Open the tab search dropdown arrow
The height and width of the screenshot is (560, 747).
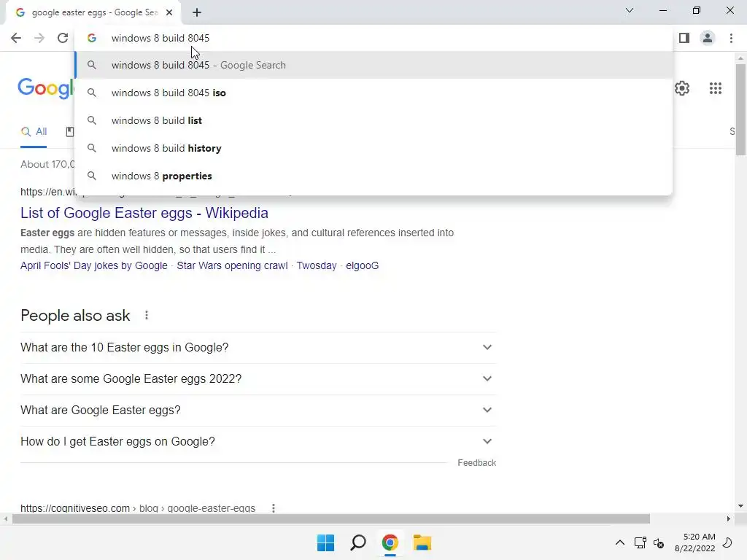click(x=630, y=10)
